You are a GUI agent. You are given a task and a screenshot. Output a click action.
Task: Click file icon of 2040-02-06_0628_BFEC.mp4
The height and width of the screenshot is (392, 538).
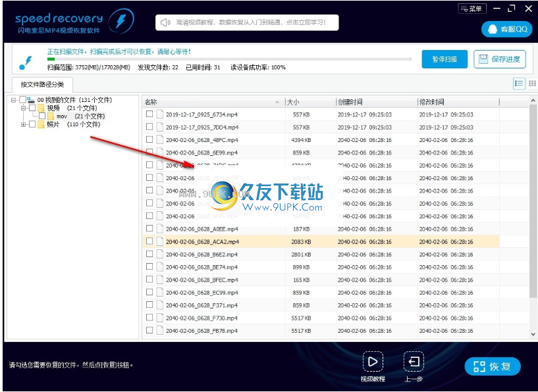(x=160, y=280)
